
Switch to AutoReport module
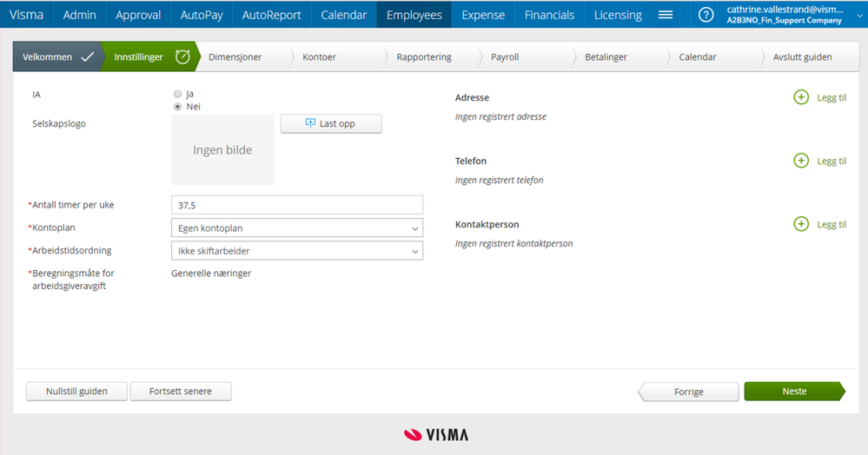272,15
